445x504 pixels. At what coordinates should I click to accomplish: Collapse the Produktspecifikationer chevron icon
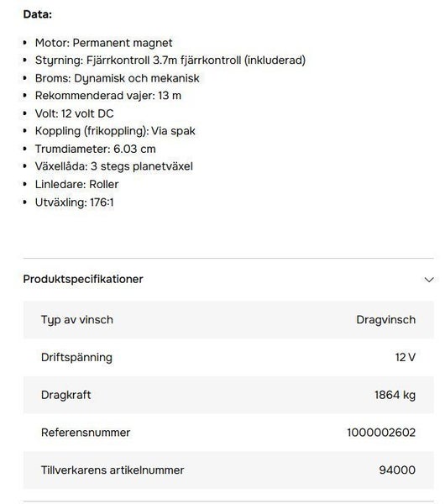coord(428,280)
